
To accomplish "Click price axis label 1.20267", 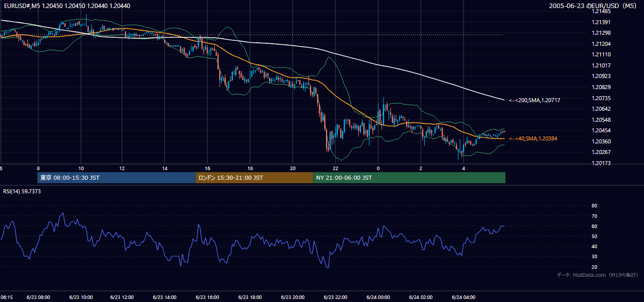I will pyautogui.click(x=601, y=152).
